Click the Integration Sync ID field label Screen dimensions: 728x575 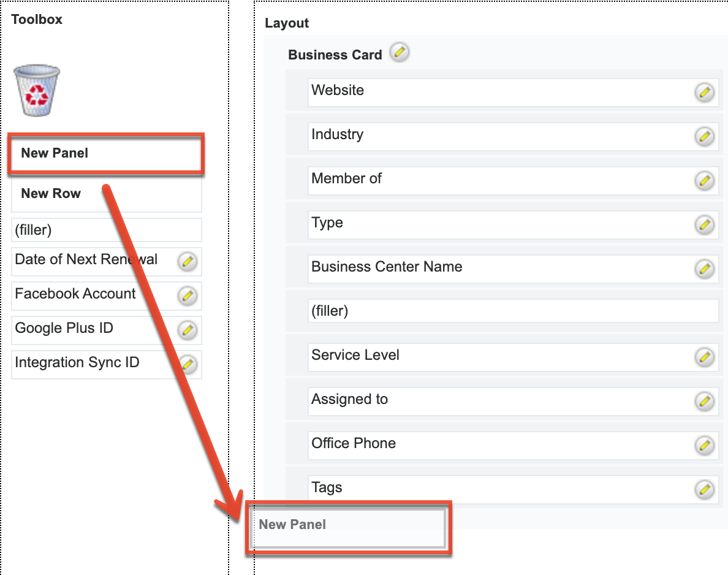pyautogui.click(x=77, y=363)
